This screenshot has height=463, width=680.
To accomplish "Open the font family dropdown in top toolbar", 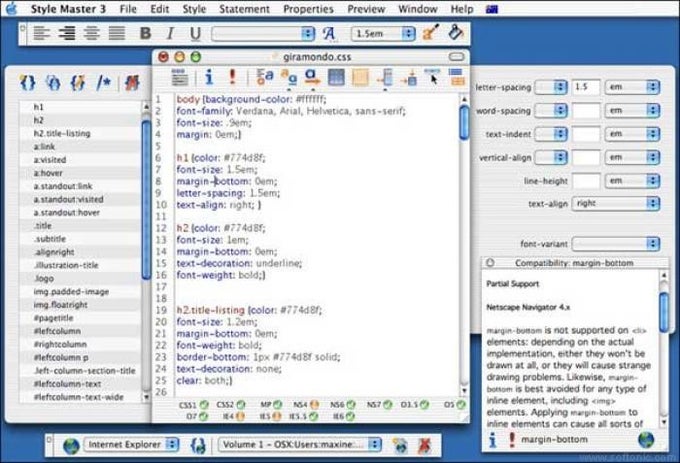I will point(263,33).
